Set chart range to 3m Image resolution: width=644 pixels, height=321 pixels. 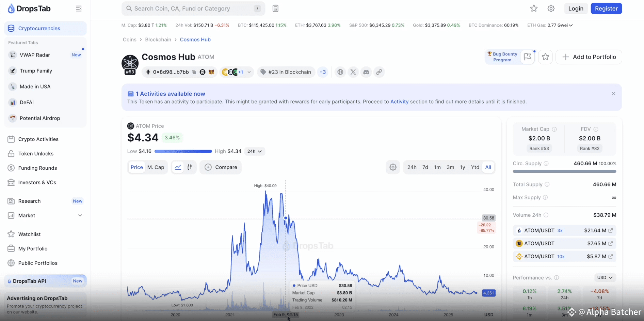coord(450,167)
